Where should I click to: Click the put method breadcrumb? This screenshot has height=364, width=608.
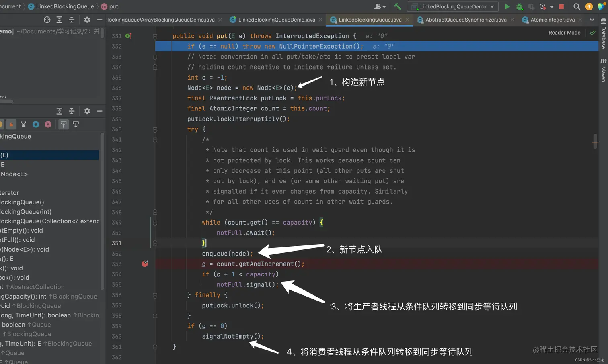[x=109, y=6]
